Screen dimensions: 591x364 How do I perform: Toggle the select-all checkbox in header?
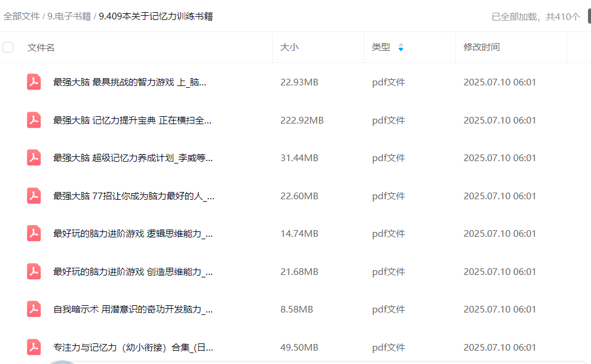tap(8, 47)
